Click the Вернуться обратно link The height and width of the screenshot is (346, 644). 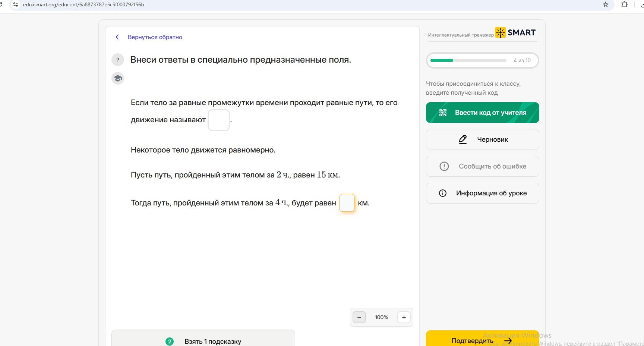(x=155, y=37)
